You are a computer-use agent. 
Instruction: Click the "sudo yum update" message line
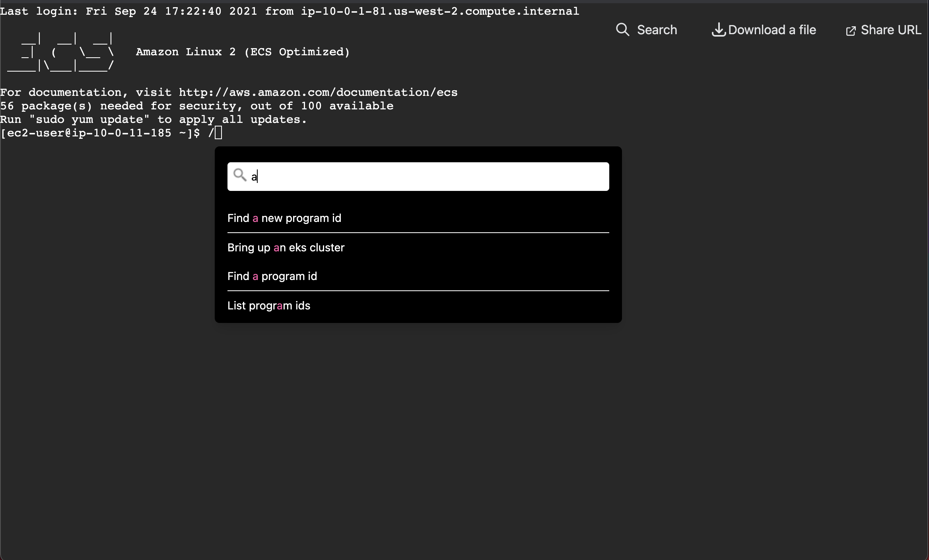coord(154,119)
